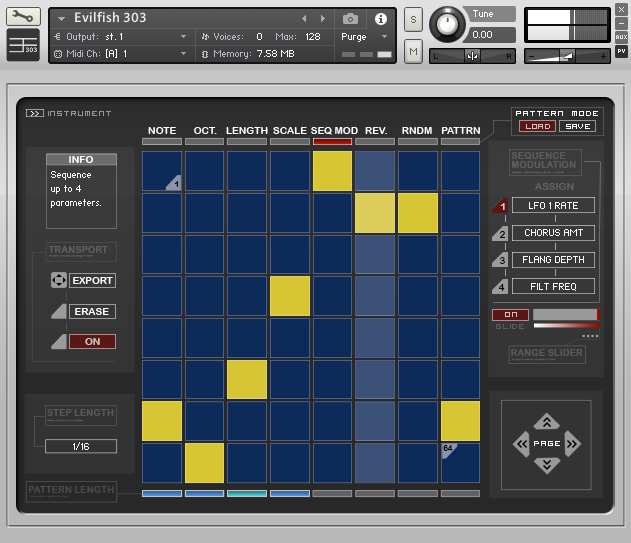
Task: Open snapshot view with camera icon
Action: tap(351, 19)
